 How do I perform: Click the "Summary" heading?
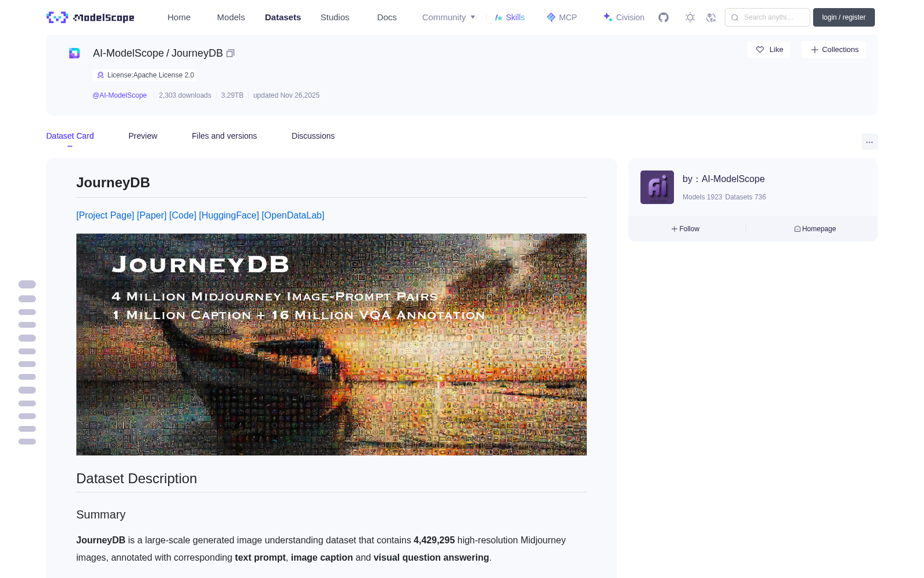[x=101, y=514]
